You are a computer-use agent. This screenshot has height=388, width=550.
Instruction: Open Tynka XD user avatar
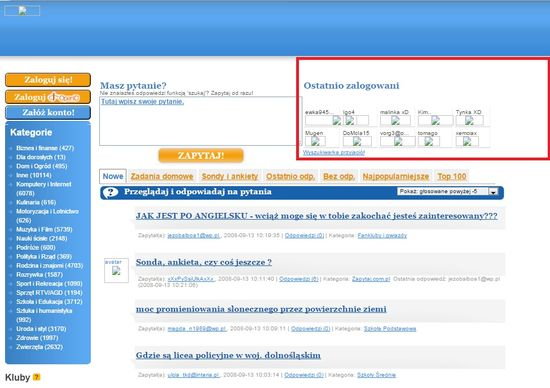coord(469,121)
